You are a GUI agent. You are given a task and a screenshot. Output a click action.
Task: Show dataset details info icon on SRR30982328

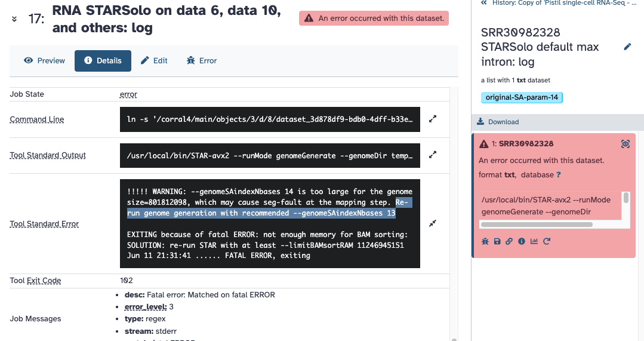click(522, 241)
